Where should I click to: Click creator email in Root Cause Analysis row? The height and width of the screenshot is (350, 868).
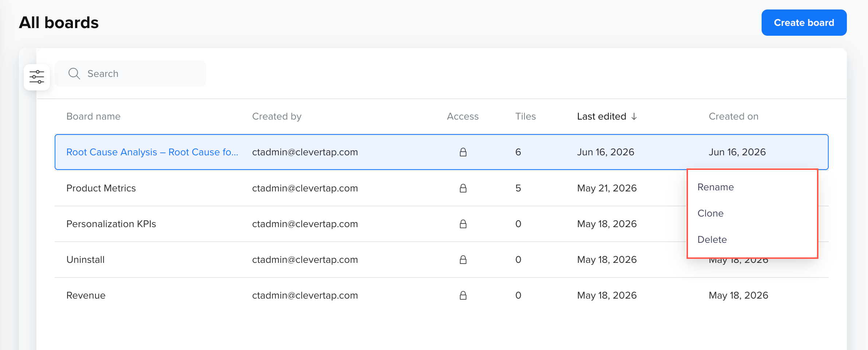point(305,152)
